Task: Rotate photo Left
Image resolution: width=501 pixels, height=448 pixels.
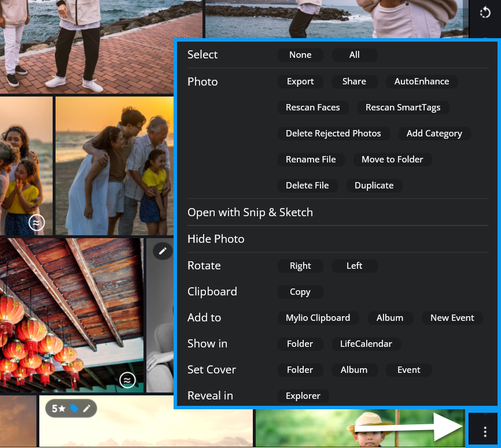Action: [x=354, y=266]
